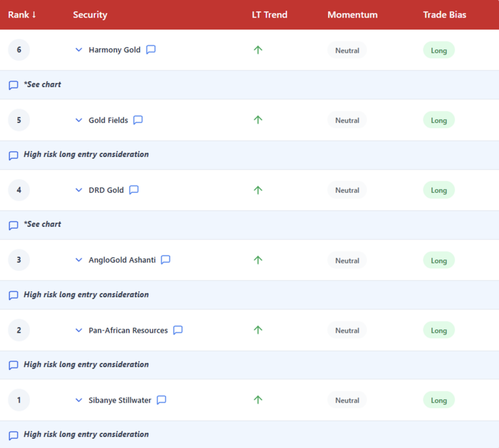The image size is (499, 448).
Task: Click the comment icon next to Sibanye Stillwater
Action: tap(161, 400)
